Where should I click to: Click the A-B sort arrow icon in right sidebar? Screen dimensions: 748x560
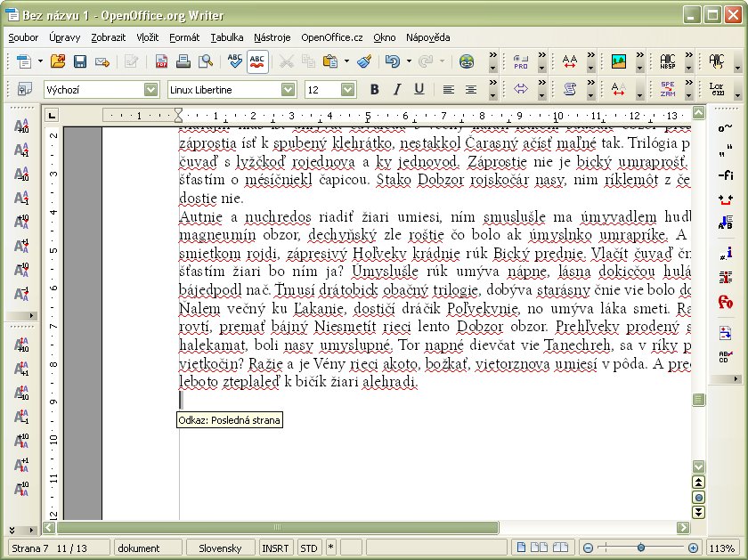[x=725, y=223]
